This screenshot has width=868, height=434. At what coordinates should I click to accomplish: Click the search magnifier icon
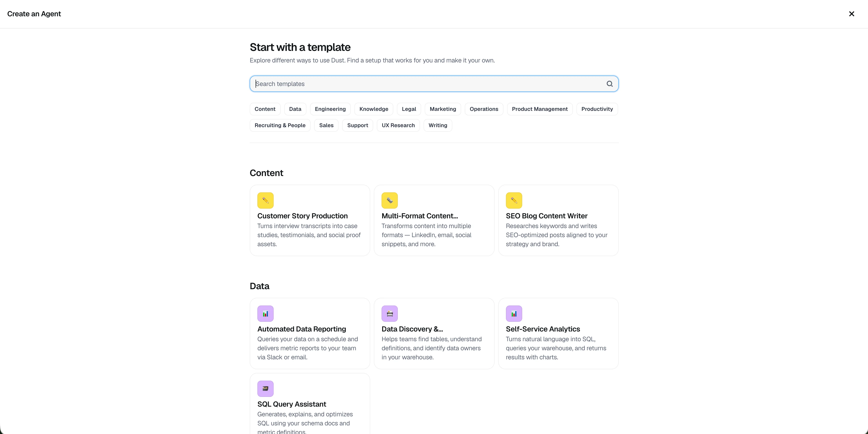[609, 84]
